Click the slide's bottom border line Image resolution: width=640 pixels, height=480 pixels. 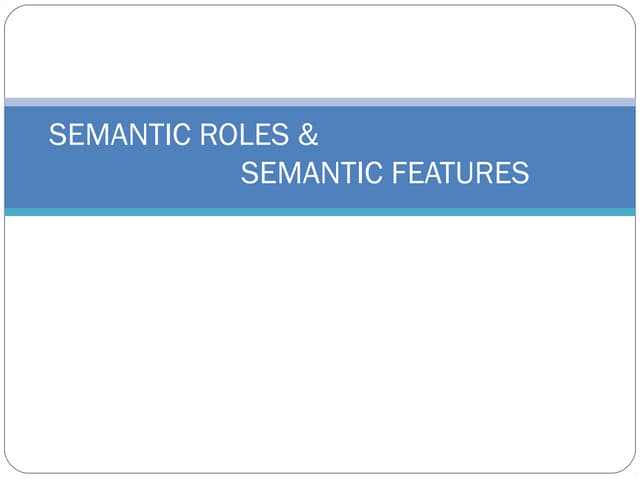coord(320,472)
